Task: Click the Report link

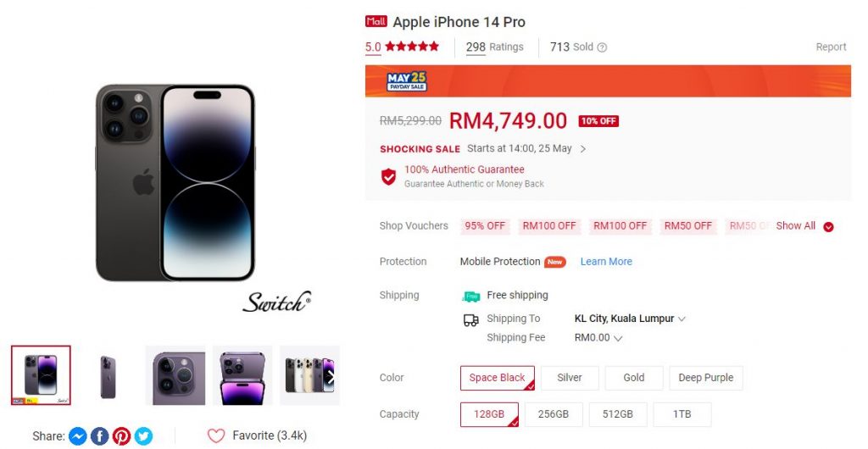Action: coord(831,47)
